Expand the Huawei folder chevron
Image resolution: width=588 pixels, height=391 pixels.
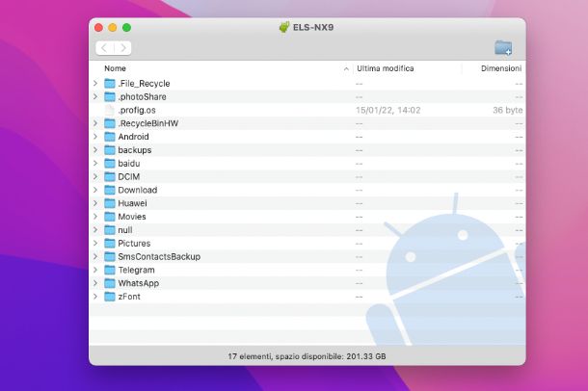point(95,203)
